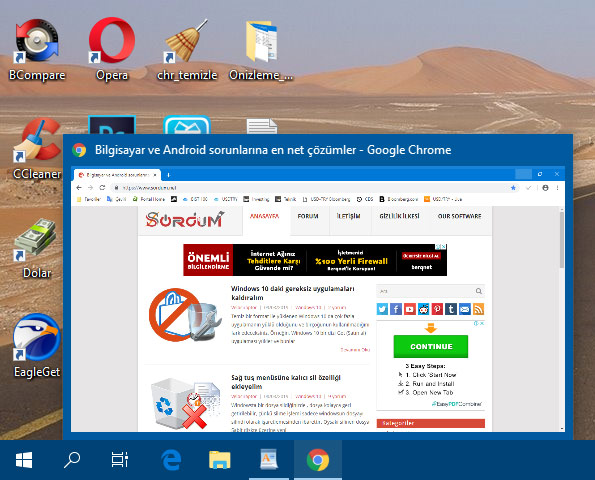Open File Explorer from taskbar
Viewport: 595px width, 480px height.
coord(219,460)
